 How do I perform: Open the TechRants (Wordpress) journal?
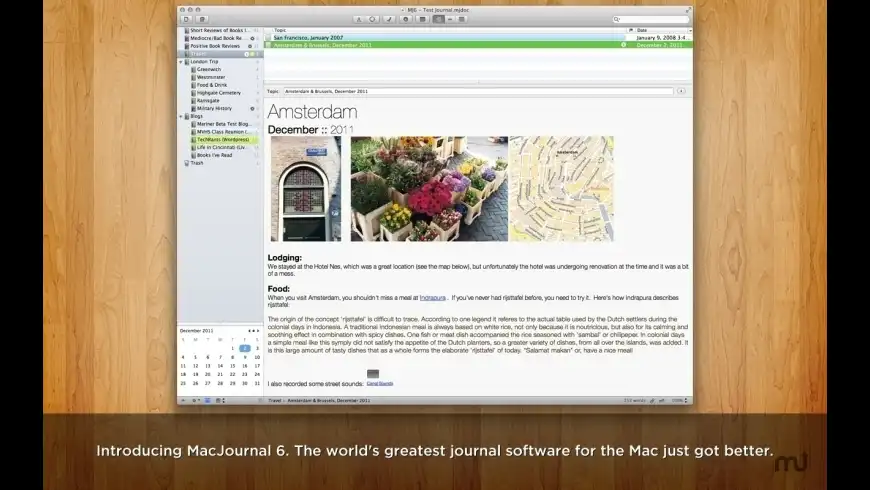click(223, 139)
